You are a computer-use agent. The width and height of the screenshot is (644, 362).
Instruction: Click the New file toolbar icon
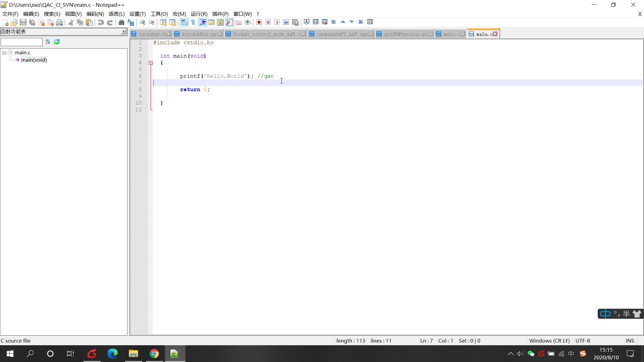pos(5,22)
